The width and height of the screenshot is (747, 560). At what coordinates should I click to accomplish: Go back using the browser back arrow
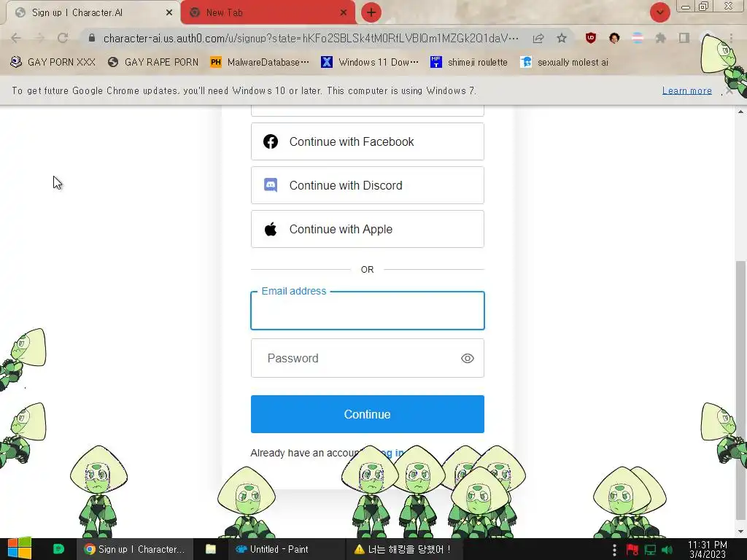(16, 38)
